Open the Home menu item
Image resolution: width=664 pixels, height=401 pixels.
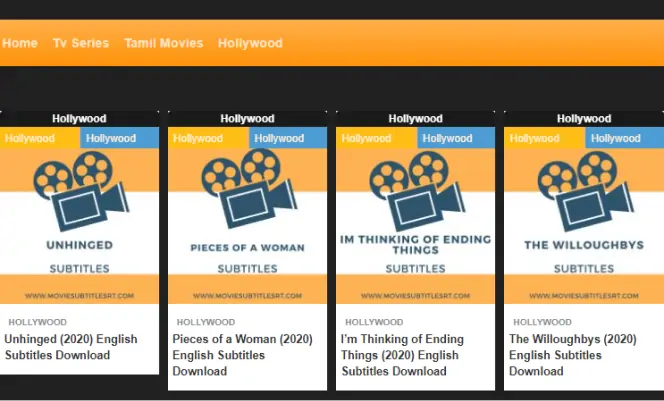pos(20,43)
